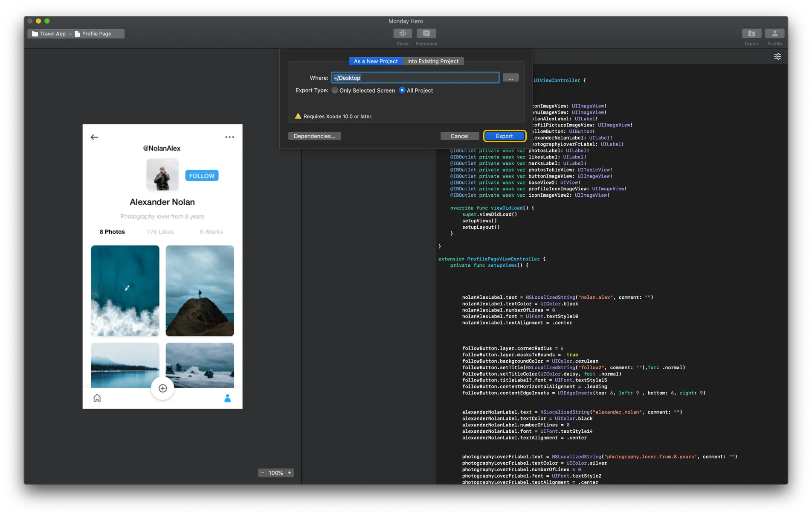Zoom in with the plus button
This screenshot has height=516, width=812.
pyautogui.click(x=290, y=473)
